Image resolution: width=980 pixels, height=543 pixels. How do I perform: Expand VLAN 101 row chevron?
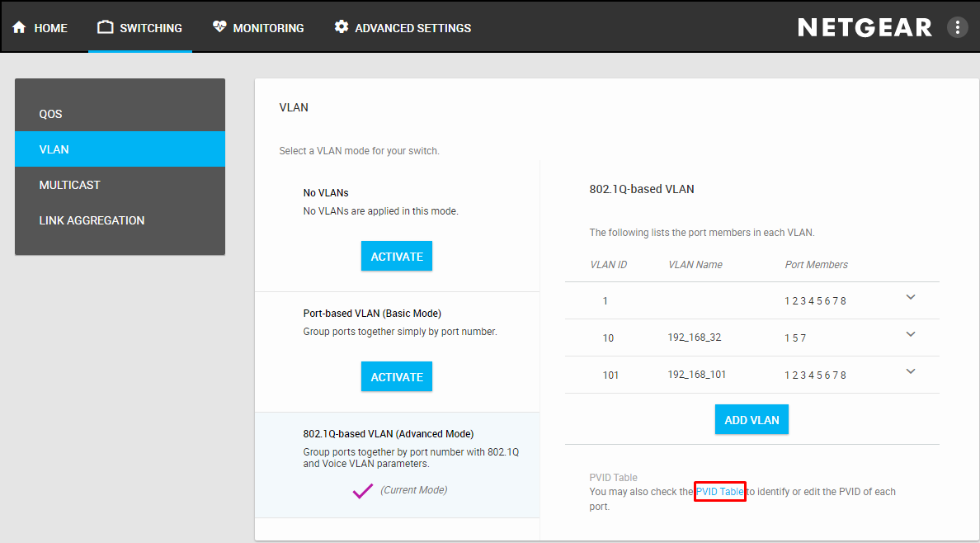911,371
